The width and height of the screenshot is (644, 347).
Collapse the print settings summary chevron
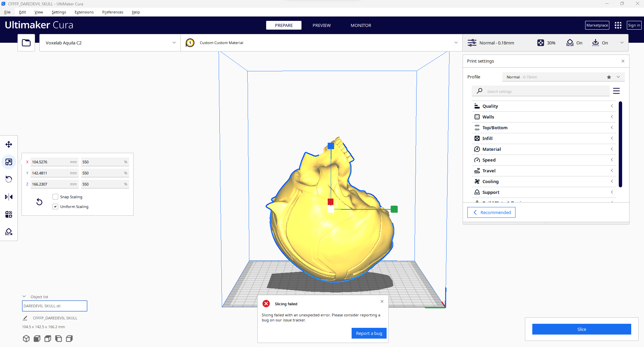622,43
